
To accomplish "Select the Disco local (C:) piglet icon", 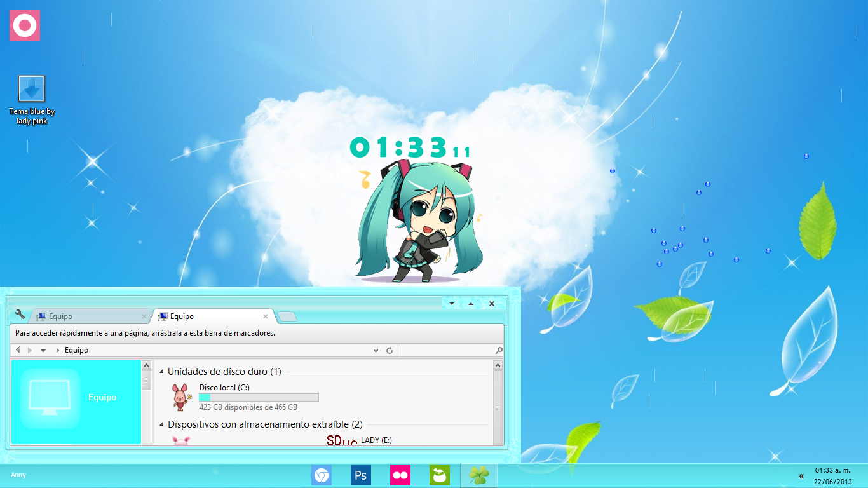I will tap(182, 396).
